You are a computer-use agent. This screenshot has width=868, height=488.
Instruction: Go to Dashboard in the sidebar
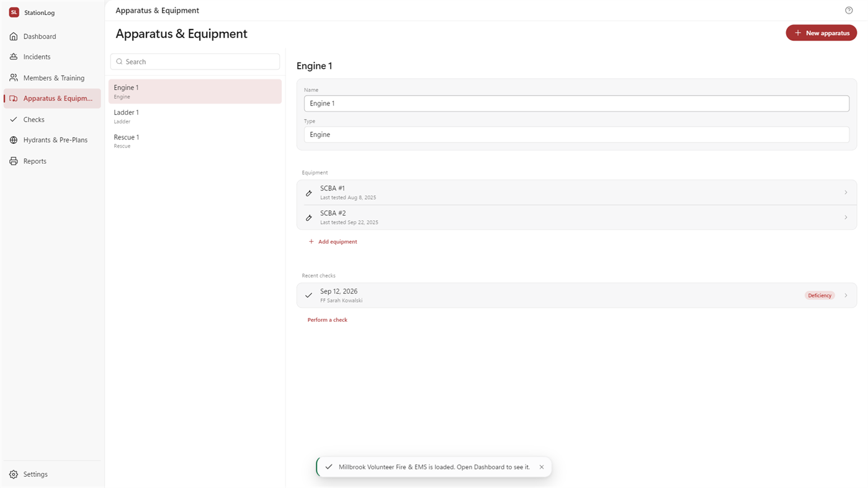[x=52, y=37]
